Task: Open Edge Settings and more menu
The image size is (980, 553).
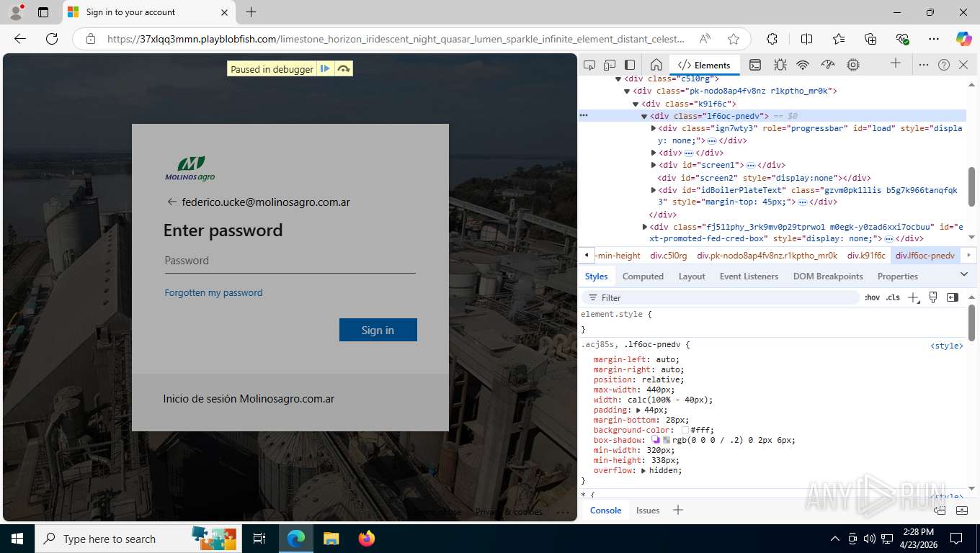Action: tap(934, 39)
